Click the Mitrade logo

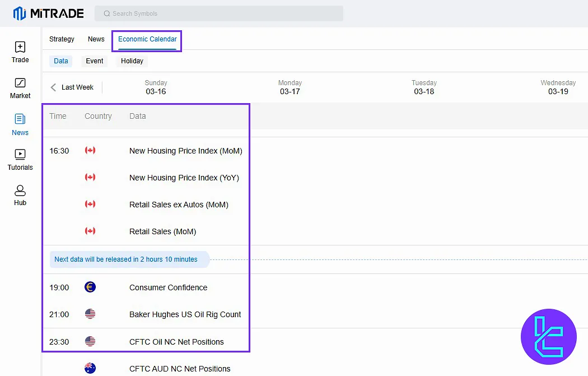48,13
